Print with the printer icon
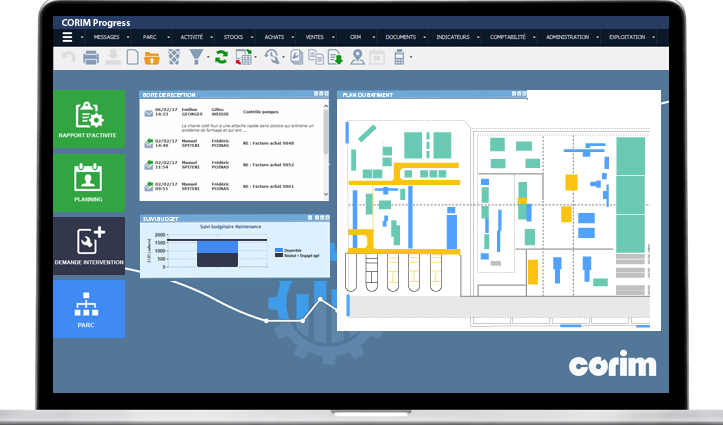Image resolution: width=723 pixels, height=425 pixels. tap(91, 58)
